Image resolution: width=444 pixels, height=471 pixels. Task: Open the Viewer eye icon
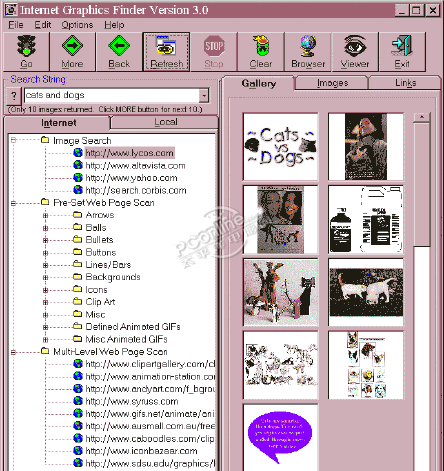coord(355,46)
